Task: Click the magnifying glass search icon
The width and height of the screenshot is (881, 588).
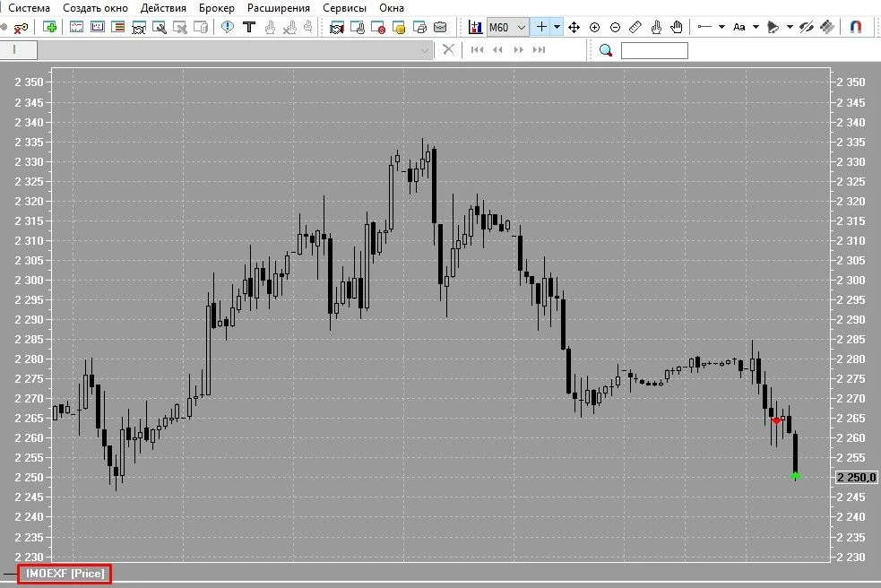Action: coord(606,50)
